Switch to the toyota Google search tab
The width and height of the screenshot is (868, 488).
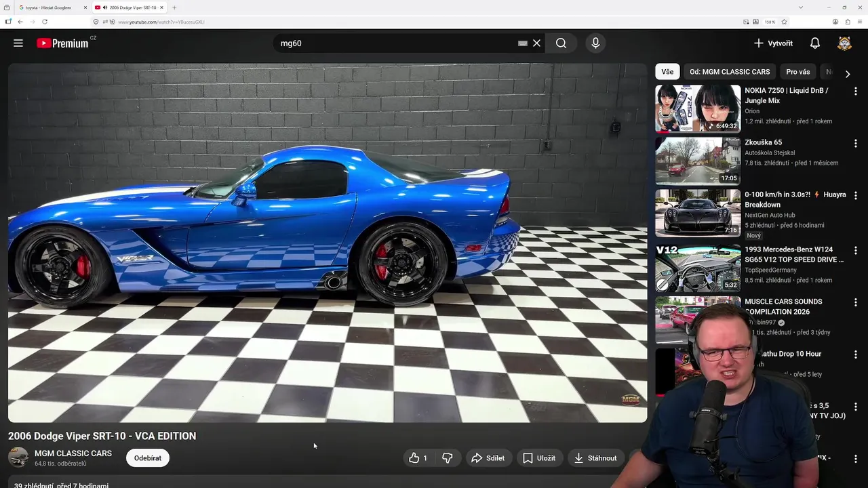tap(47, 7)
